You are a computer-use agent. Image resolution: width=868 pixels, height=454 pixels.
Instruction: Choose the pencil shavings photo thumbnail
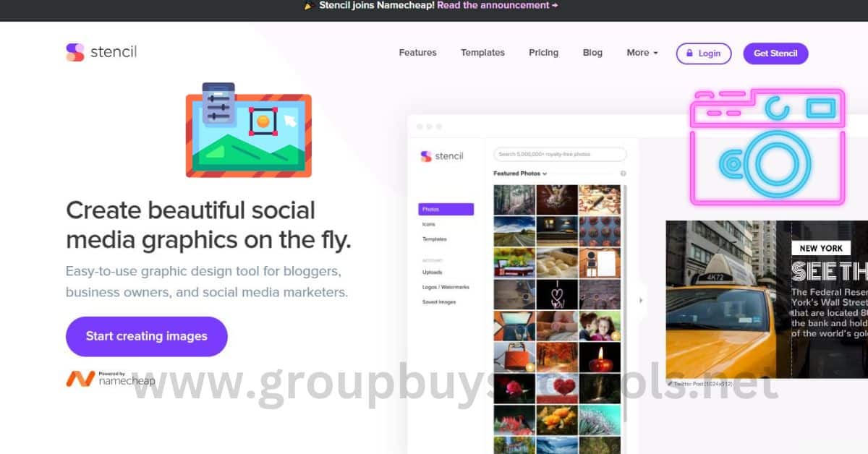600,200
